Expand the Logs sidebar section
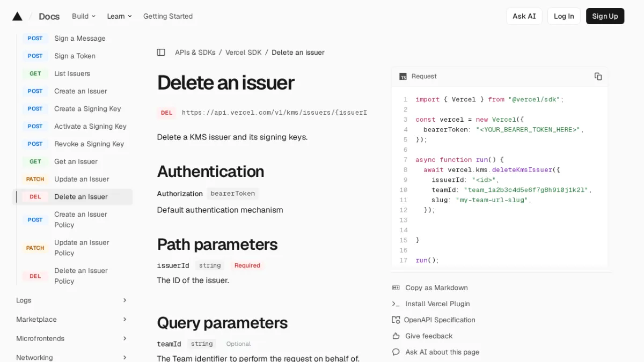 72,300
